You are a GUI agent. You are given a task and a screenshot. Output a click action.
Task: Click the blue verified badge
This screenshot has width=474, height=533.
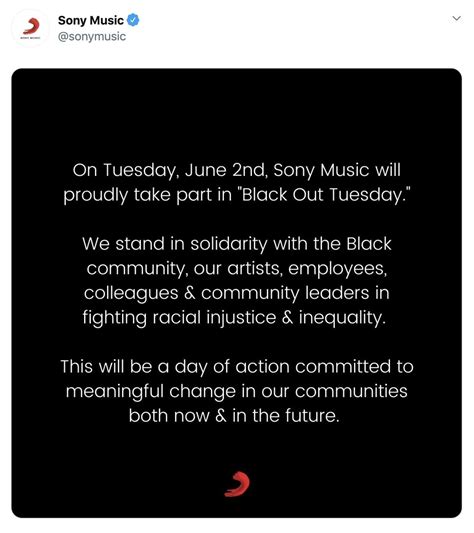click(133, 20)
